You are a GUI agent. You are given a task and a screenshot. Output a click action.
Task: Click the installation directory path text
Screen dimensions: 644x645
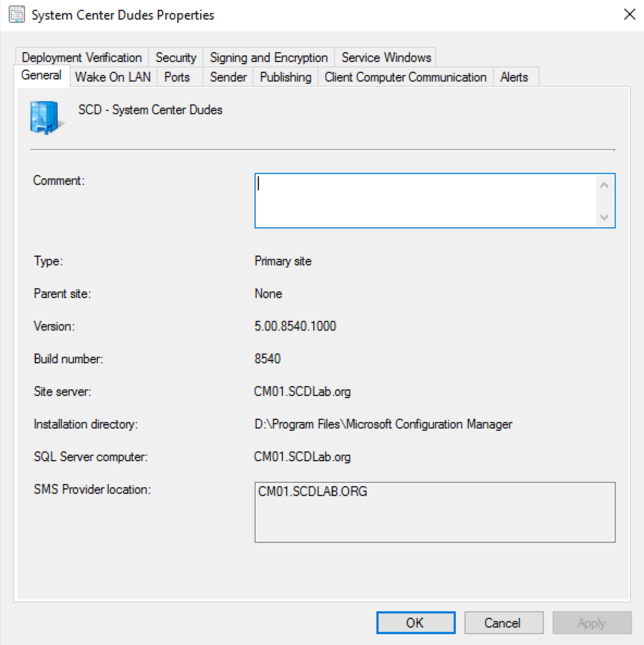pos(383,424)
